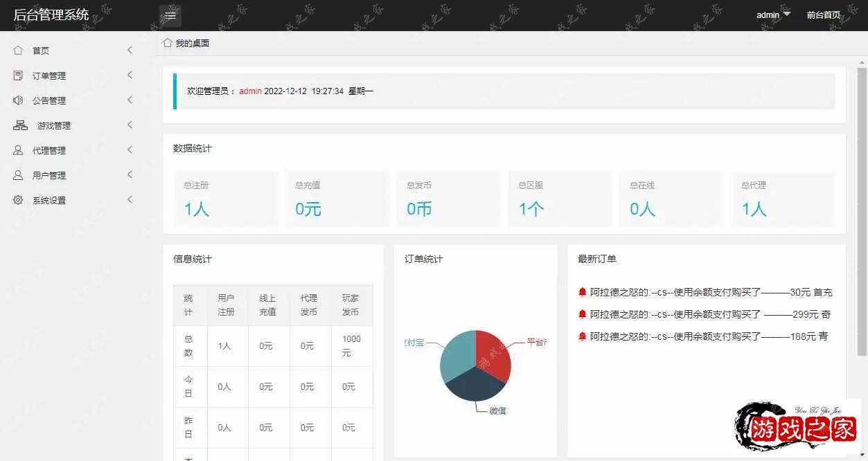Click the breadcrumb home icon near 我的桌面
This screenshot has width=868, height=461.
pos(167,43)
